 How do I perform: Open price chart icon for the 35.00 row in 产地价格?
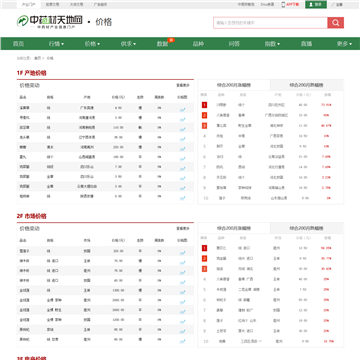pos(183,139)
